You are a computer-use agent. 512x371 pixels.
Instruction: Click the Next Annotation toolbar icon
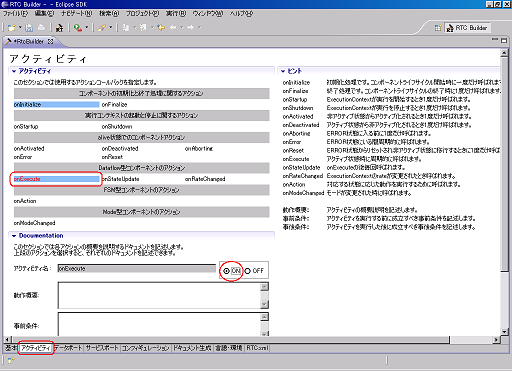126,28
